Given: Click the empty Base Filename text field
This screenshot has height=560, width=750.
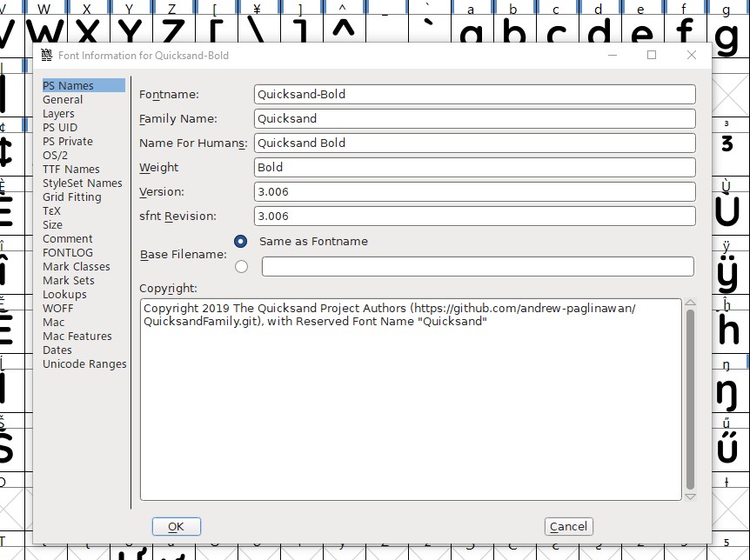Looking at the screenshot, I should (478, 266).
